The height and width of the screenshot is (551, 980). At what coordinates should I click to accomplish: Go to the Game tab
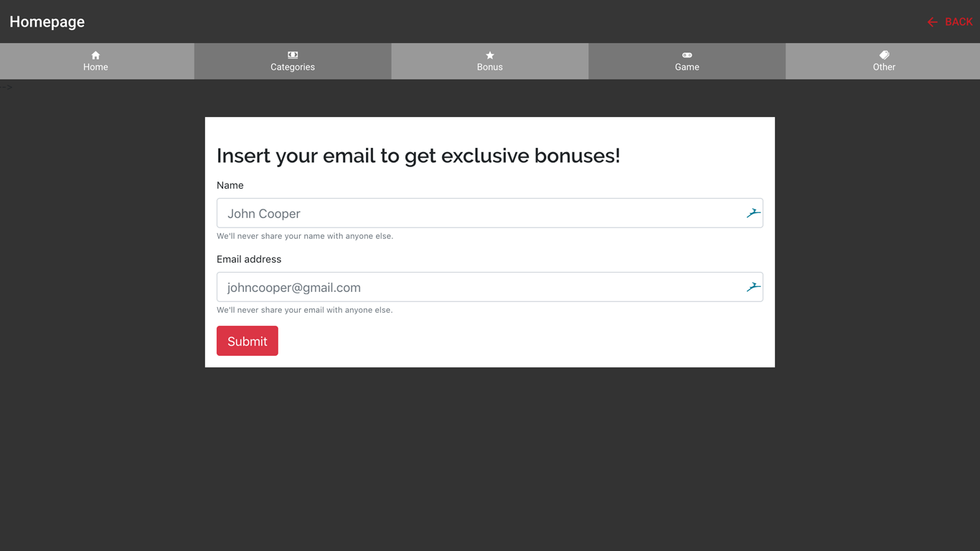coord(687,67)
